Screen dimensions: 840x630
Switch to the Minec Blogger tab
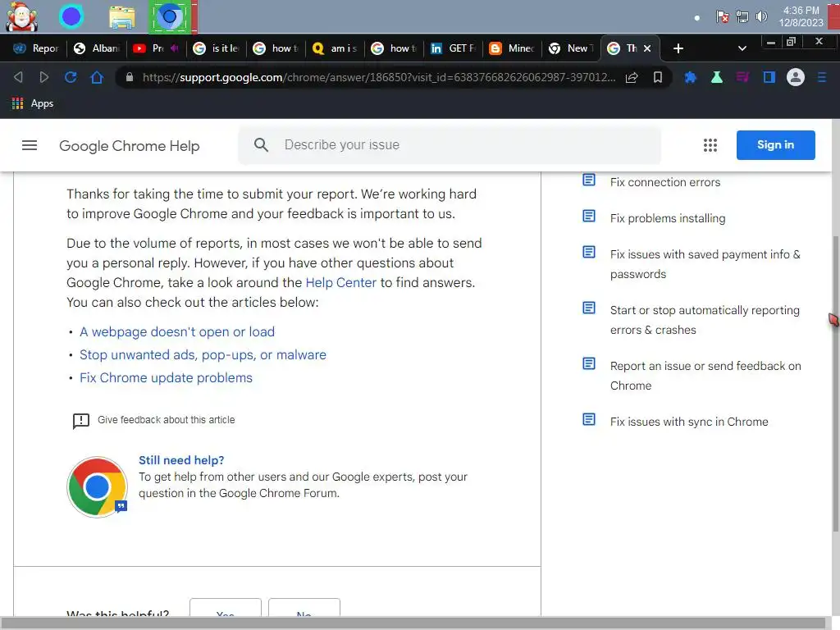click(x=512, y=48)
